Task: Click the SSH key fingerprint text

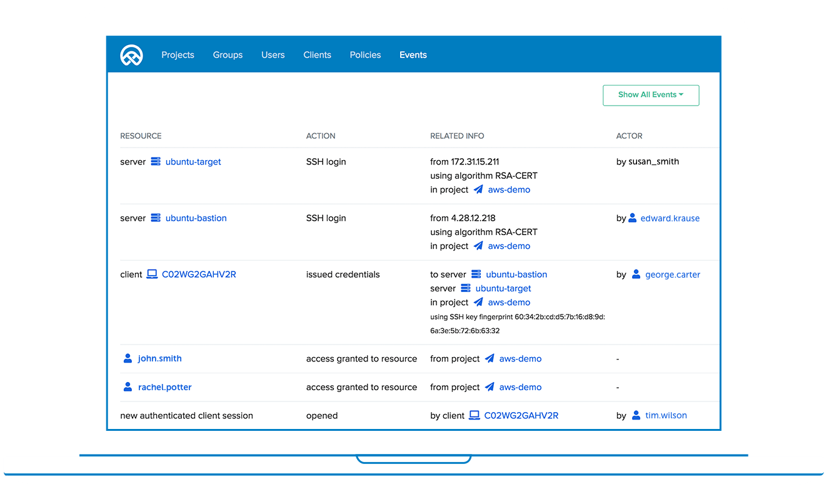Action: pos(518,324)
